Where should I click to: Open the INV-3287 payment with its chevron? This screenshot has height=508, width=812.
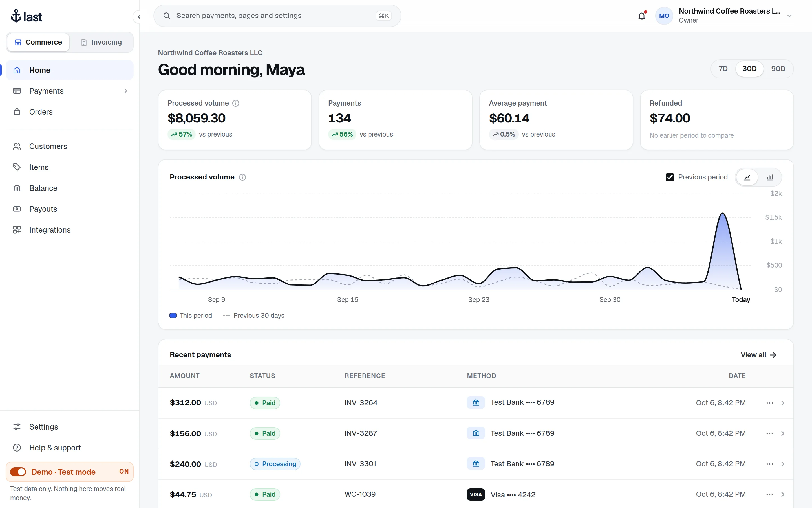(x=782, y=433)
